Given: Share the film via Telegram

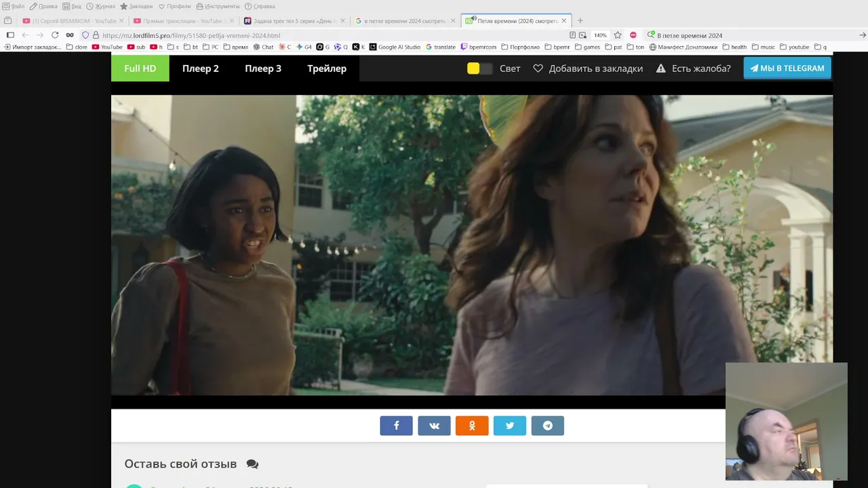Looking at the screenshot, I should point(548,426).
